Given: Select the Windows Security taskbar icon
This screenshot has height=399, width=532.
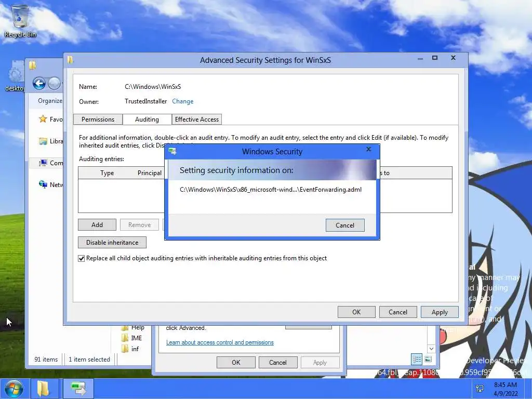Looking at the screenshot, I should coord(78,389).
